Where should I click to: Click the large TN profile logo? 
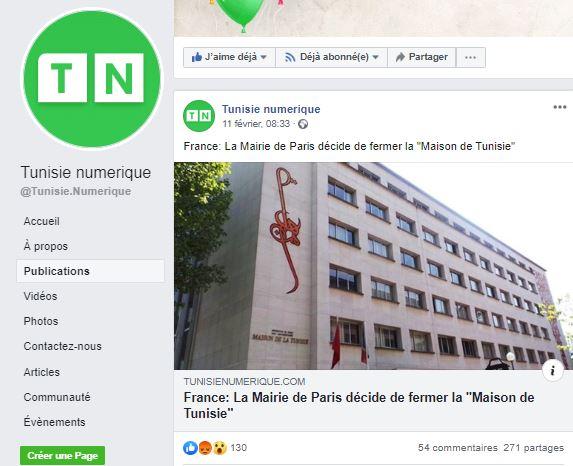click(x=91, y=78)
